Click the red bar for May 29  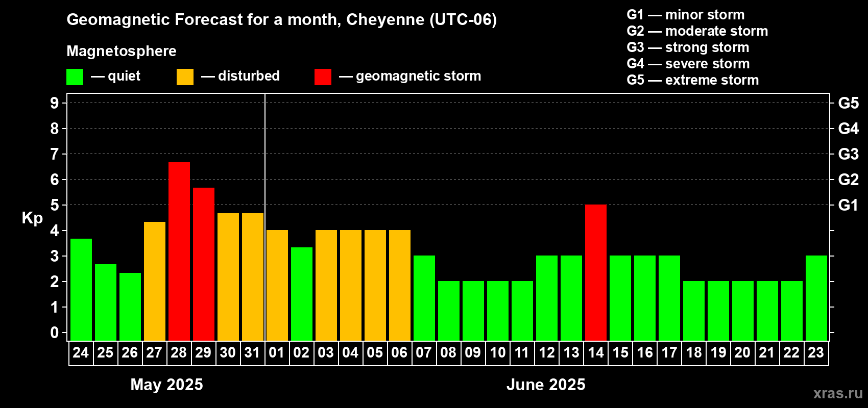point(204,264)
